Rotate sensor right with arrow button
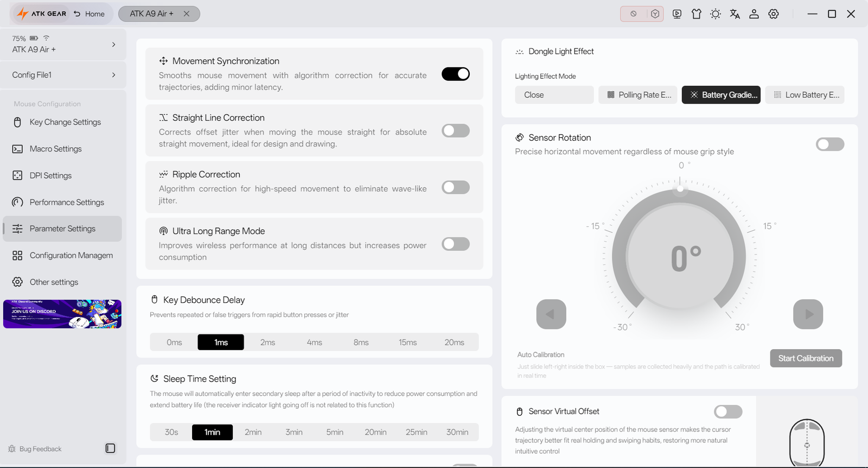Image resolution: width=868 pixels, height=468 pixels. click(808, 314)
